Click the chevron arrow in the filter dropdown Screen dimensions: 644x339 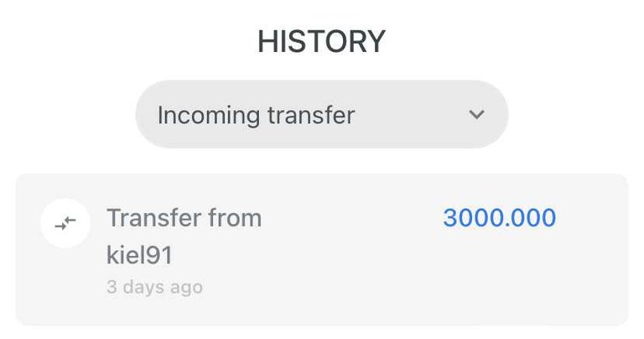(476, 114)
